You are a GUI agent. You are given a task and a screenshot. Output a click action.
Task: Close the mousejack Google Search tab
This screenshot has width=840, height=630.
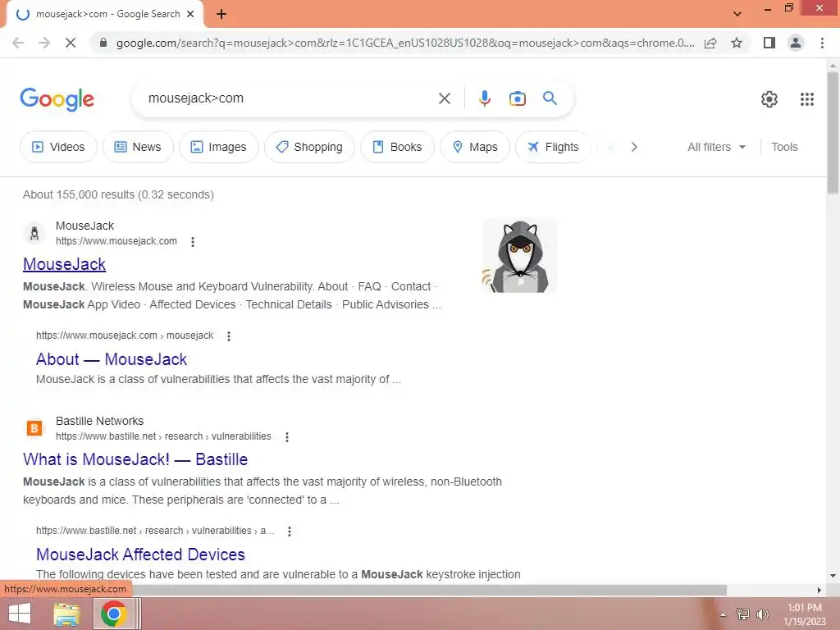(190, 14)
